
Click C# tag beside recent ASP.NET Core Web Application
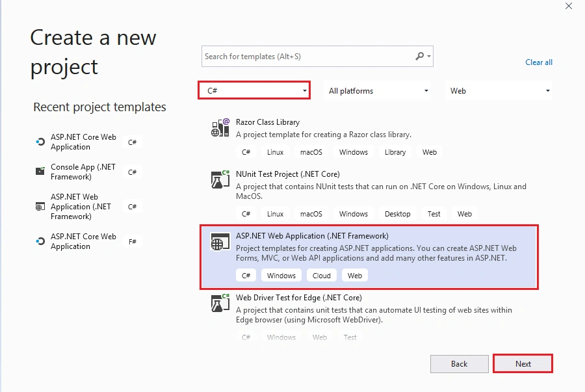point(133,142)
